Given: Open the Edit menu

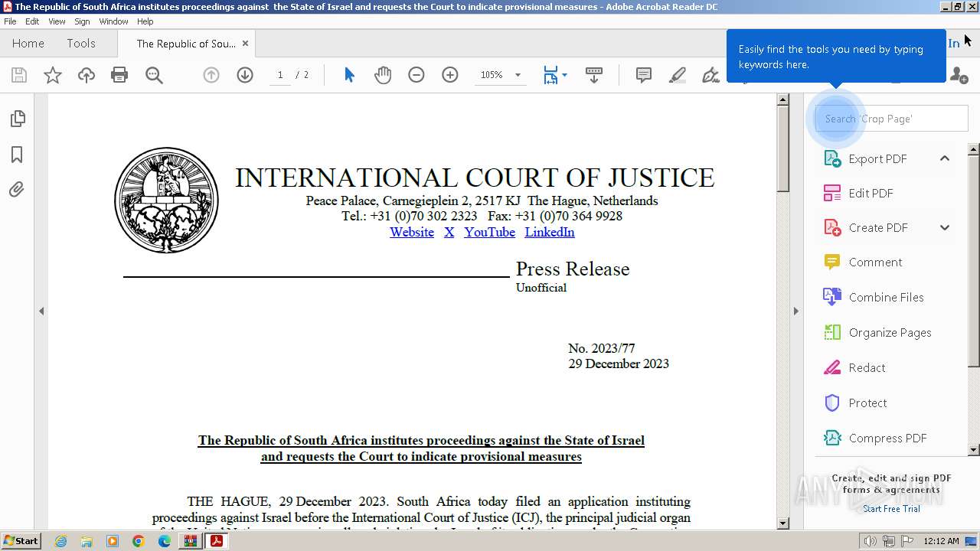Looking at the screenshot, I should 32,21.
